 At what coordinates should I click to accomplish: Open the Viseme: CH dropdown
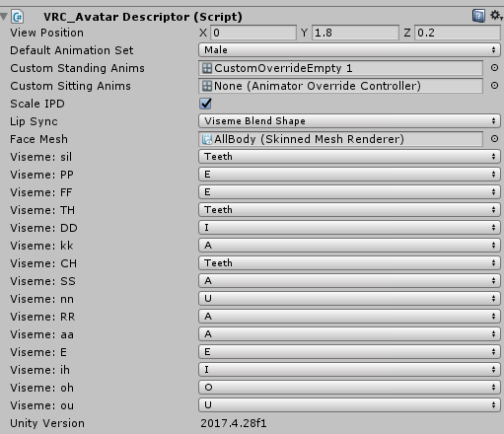click(349, 263)
